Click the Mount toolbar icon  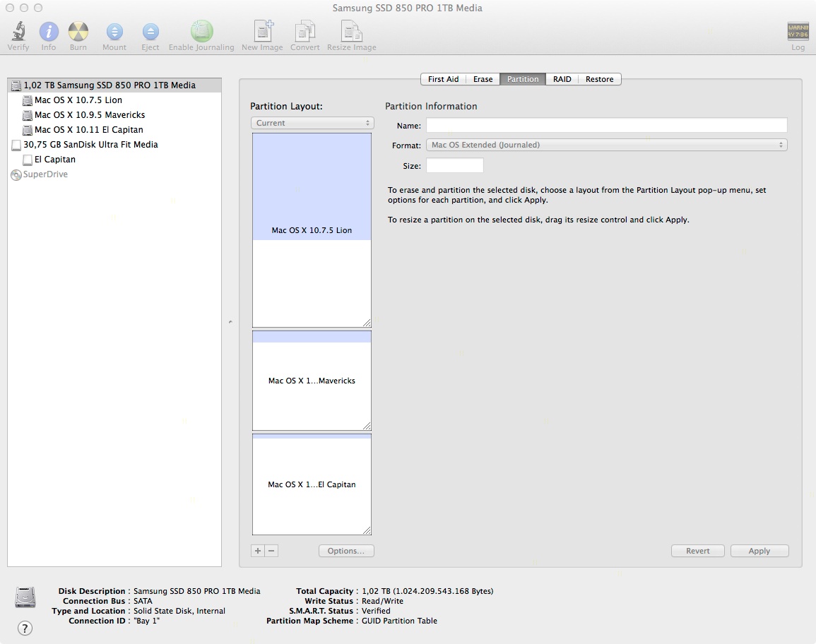tap(114, 31)
